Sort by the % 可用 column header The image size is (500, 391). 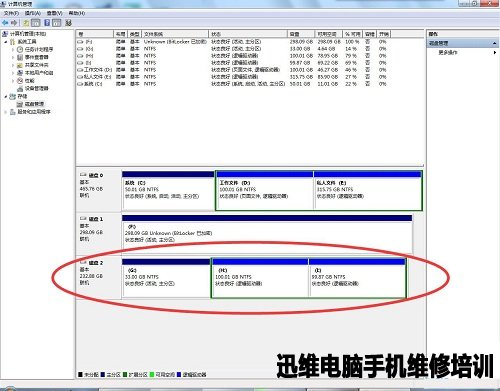(x=353, y=34)
